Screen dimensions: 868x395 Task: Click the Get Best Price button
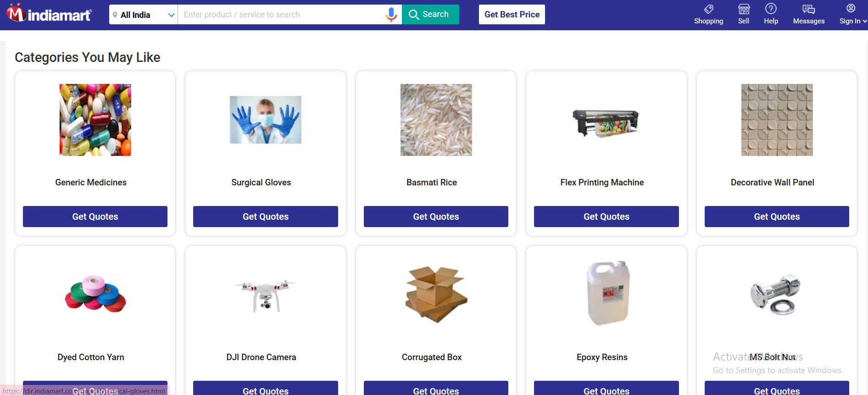tap(512, 14)
